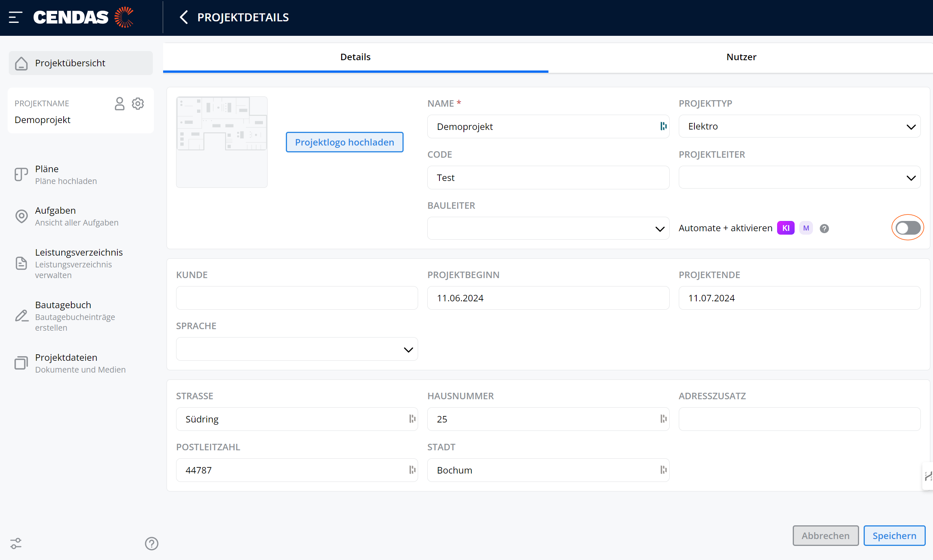This screenshot has width=933, height=560.
Task: Click the Name input with Demoprojekt
Action: pos(548,126)
